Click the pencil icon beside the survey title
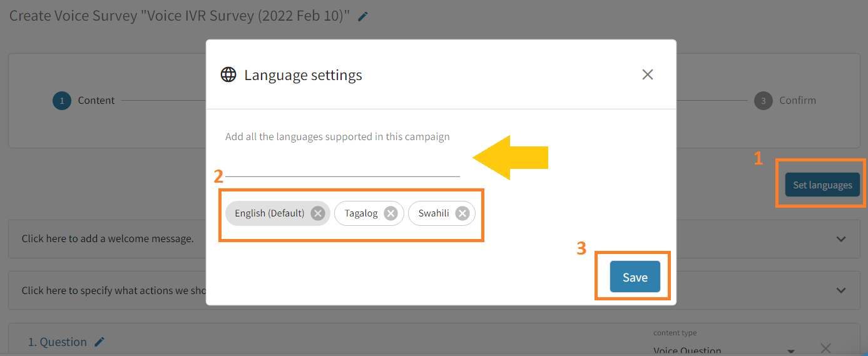This screenshot has height=356, width=868. (x=363, y=17)
